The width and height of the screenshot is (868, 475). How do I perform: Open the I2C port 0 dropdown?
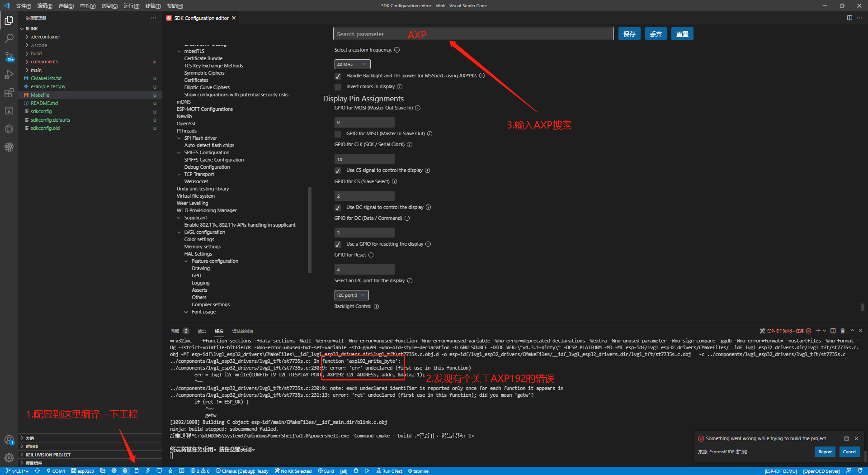351,295
